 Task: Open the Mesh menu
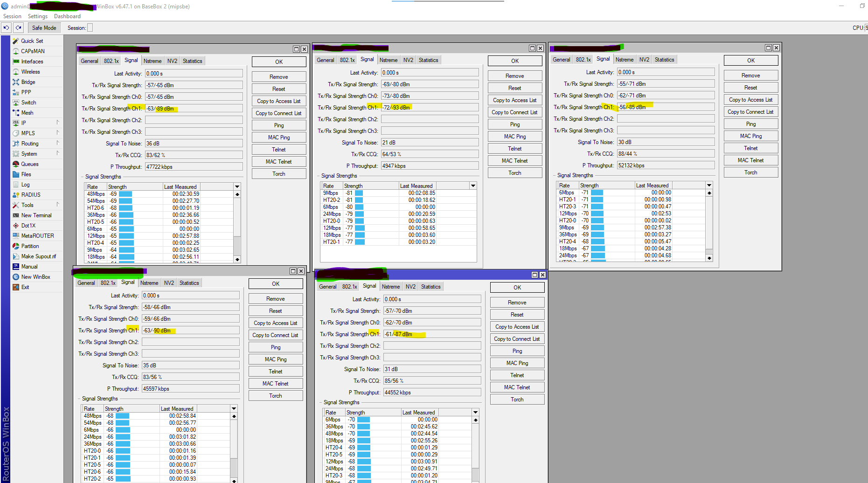pos(27,113)
